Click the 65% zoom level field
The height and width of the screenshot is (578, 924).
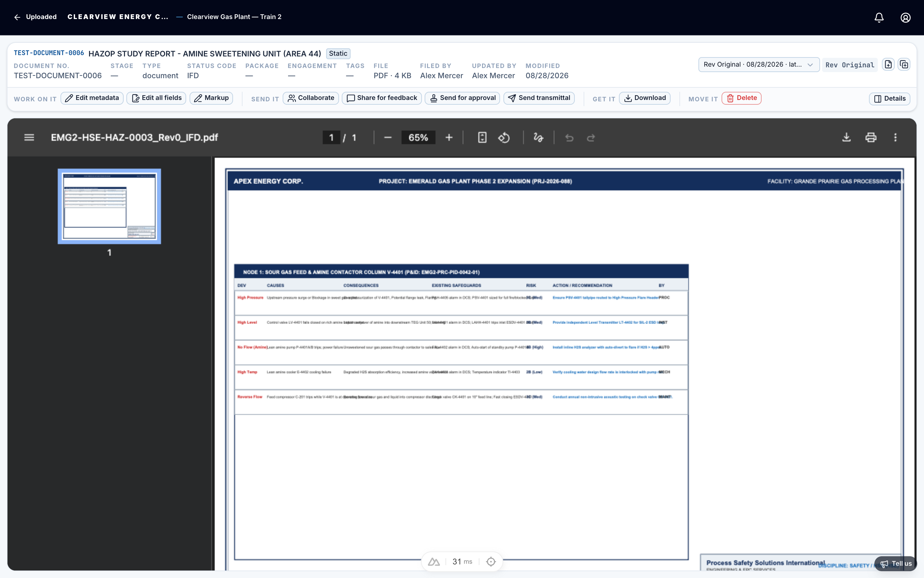pyautogui.click(x=418, y=138)
